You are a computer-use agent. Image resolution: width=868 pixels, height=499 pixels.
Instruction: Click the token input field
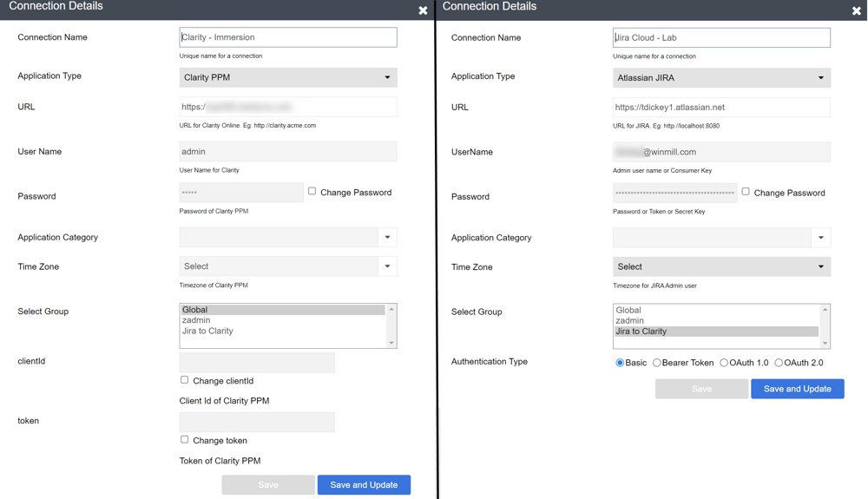(x=257, y=422)
